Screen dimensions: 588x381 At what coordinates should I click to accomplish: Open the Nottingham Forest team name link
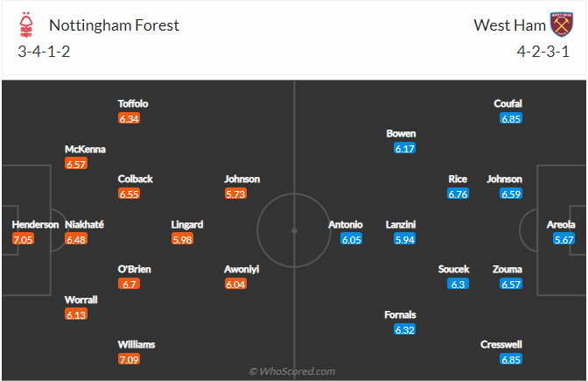pyautogui.click(x=114, y=25)
